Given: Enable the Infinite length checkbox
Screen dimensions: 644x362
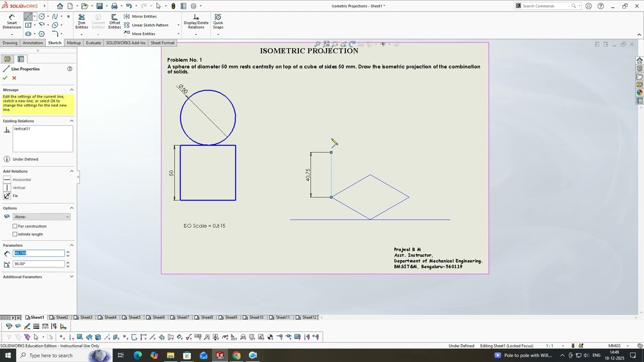Looking at the screenshot, I should click(15, 234).
